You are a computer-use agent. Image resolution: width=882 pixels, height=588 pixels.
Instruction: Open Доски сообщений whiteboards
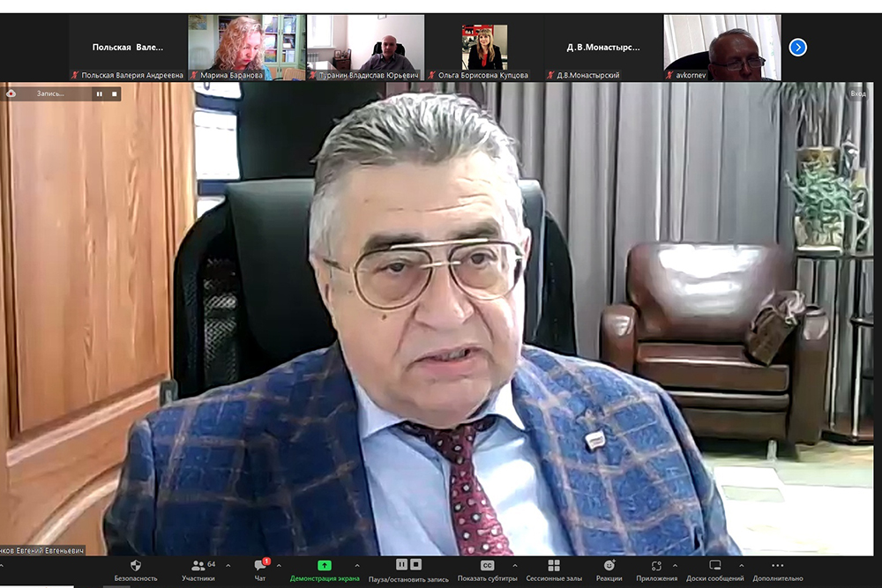[x=715, y=565]
